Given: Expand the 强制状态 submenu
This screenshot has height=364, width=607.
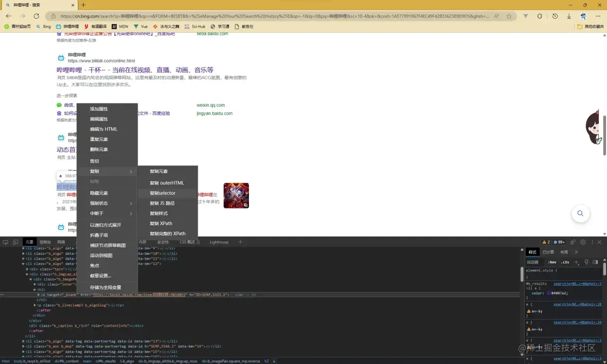Looking at the screenshot, I should coord(131,204).
